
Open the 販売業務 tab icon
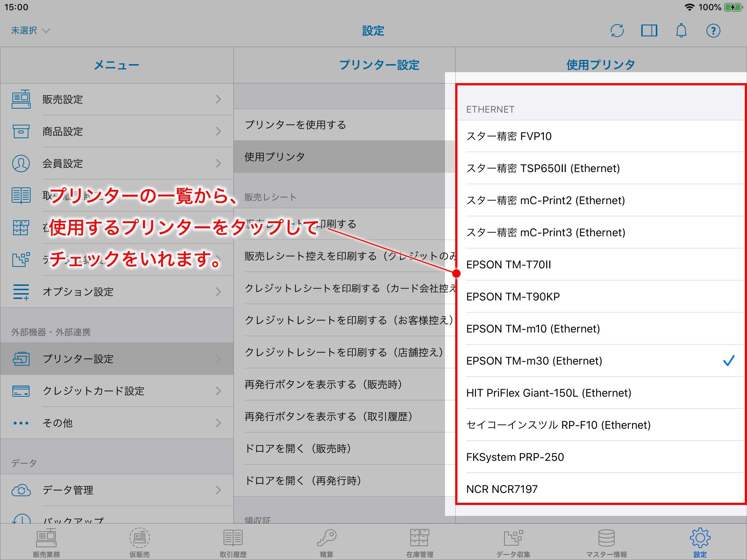46,538
